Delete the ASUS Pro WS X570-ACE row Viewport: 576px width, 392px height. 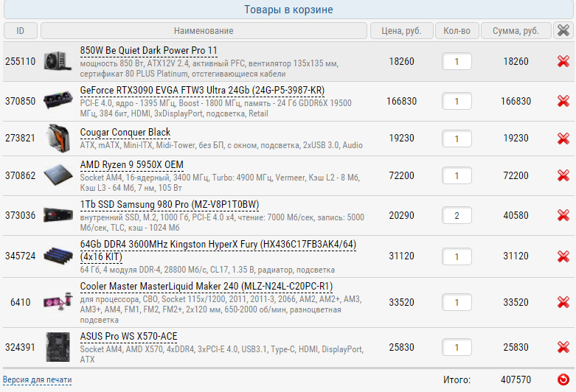563,348
